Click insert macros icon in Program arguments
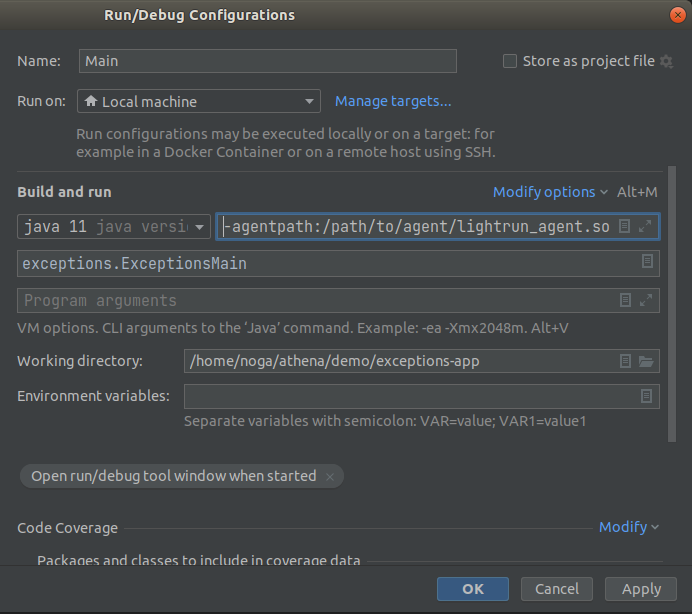The image size is (692, 614). [x=625, y=300]
